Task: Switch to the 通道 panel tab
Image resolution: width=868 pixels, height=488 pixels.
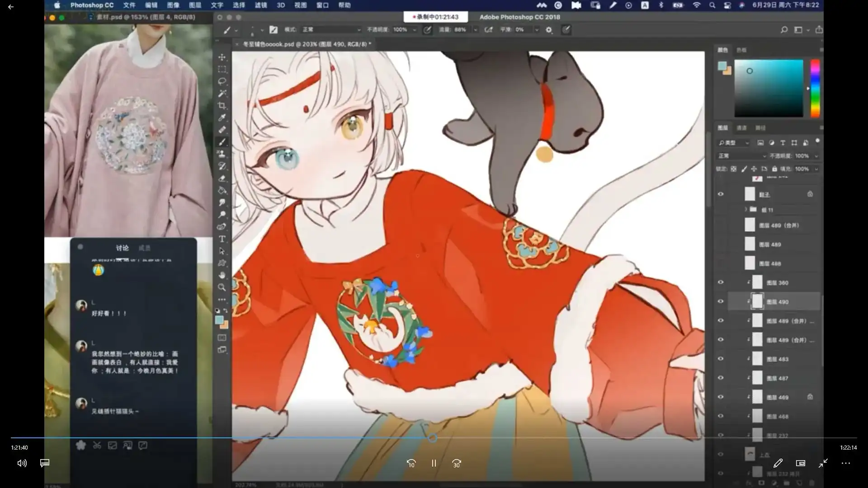Action: tap(742, 128)
